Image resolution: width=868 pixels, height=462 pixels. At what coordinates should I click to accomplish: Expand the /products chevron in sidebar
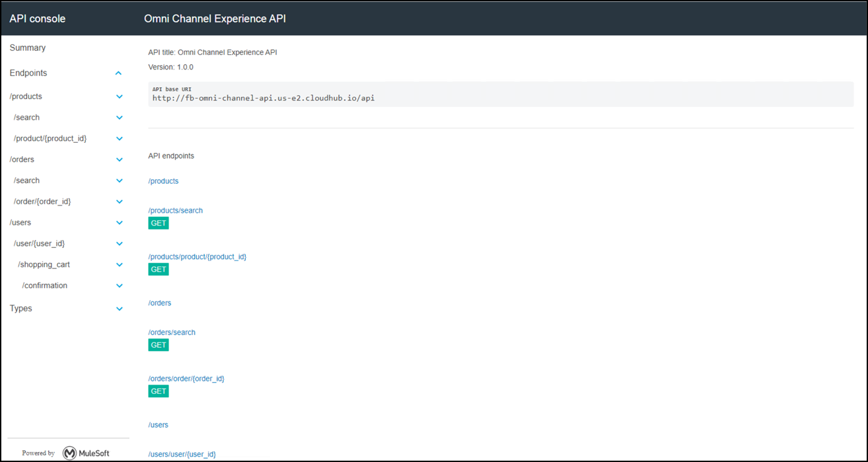click(120, 96)
